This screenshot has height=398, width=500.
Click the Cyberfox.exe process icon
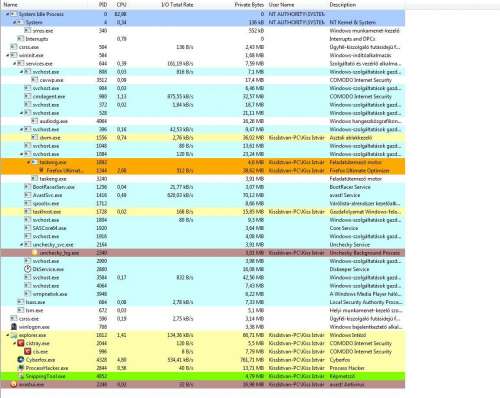coord(21,360)
